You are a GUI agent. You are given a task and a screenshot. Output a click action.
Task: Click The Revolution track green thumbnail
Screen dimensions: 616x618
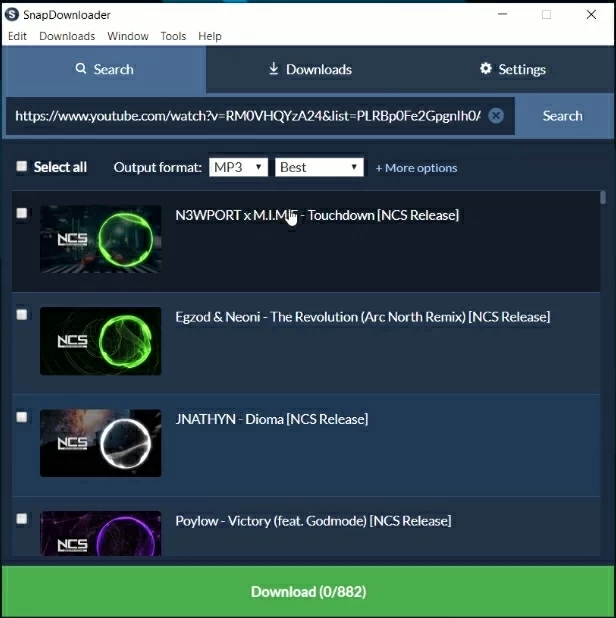click(100, 341)
